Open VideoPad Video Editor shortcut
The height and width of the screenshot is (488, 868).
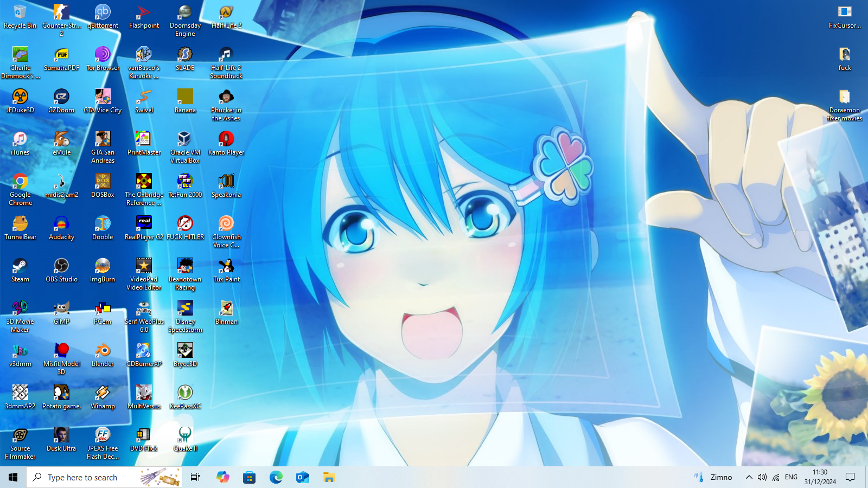pos(144,274)
